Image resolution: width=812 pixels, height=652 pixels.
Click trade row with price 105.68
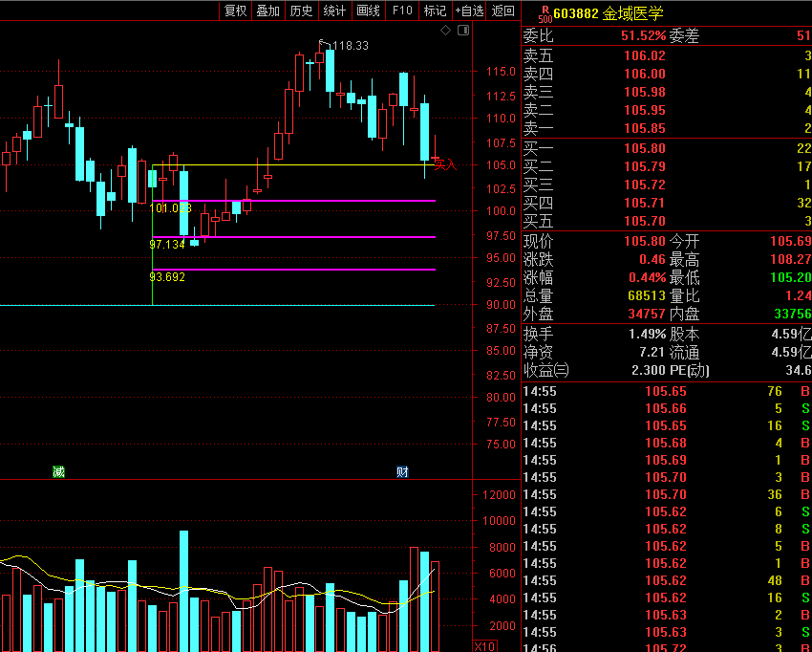pyautogui.click(x=667, y=443)
